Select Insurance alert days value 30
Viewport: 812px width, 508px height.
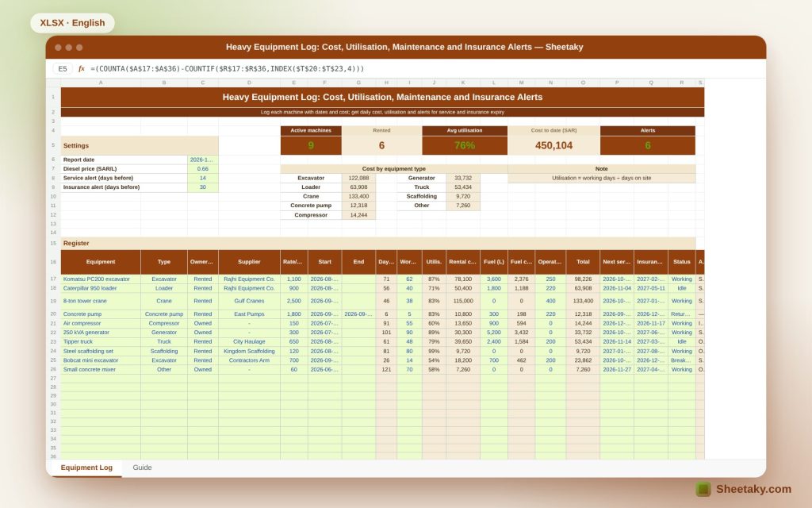[202, 187]
